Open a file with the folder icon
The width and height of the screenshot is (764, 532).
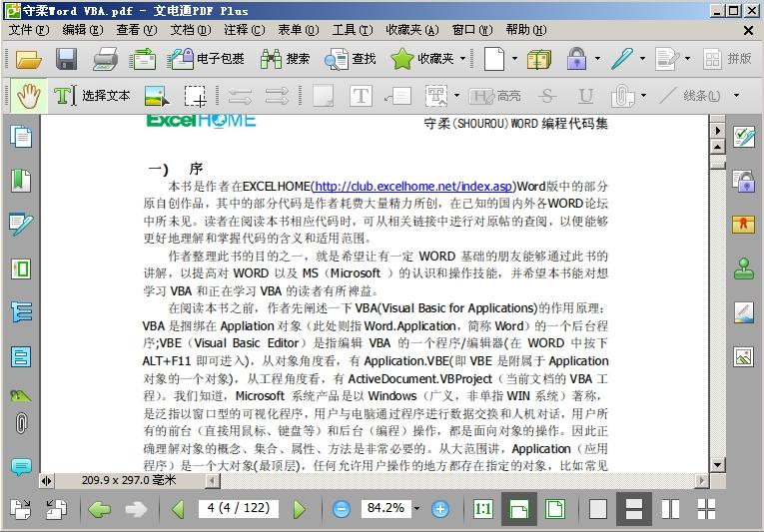(29, 59)
